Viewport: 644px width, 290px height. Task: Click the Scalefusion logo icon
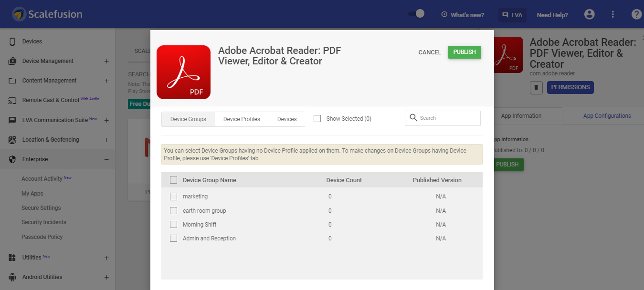point(19,14)
